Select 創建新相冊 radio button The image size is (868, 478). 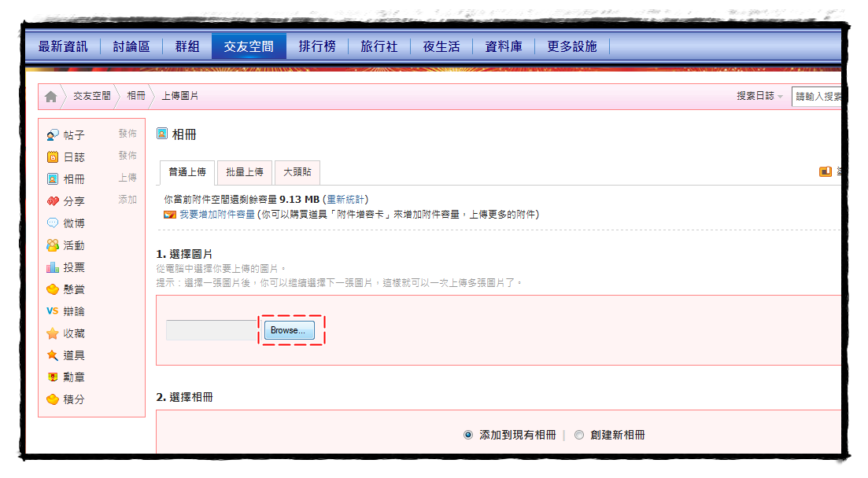[579, 435]
